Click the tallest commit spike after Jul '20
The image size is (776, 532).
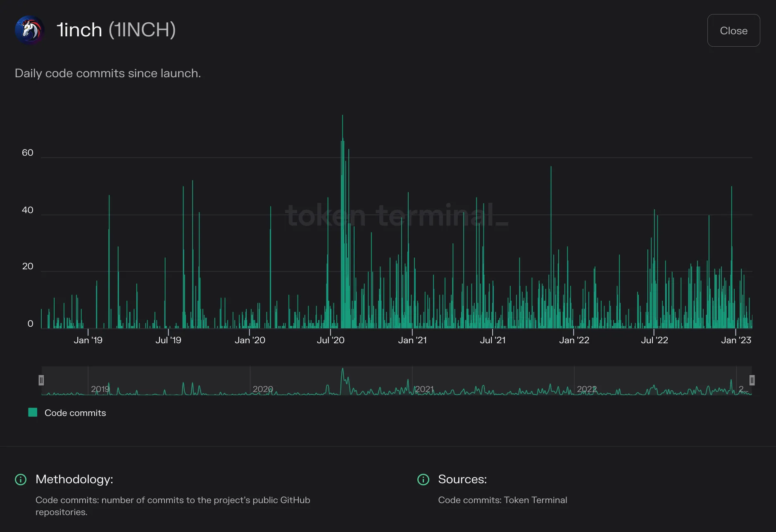point(342,221)
